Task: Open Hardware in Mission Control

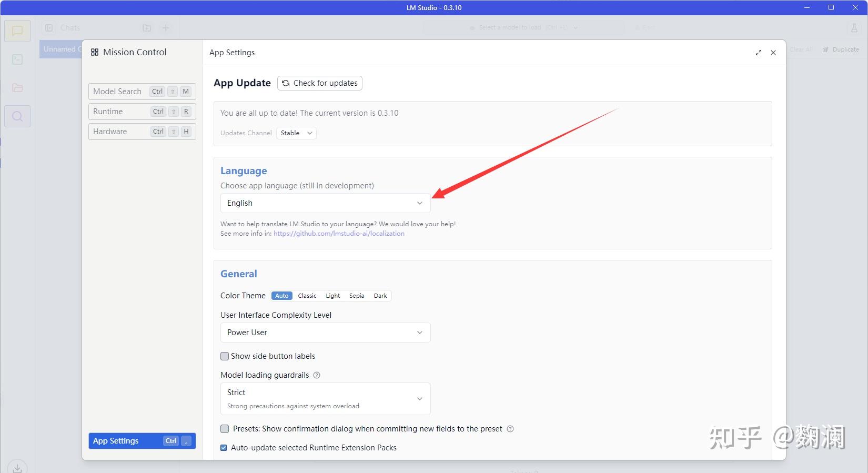Action: [x=142, y=132]
